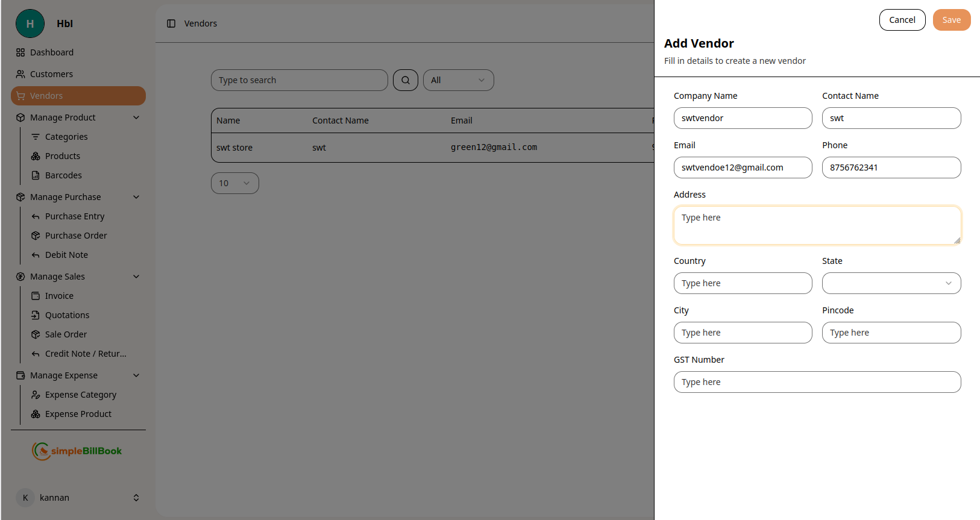This screenshot has width=980, height=520.
Task: Collapse the Manage Sales section chevron
Action: 136,277
